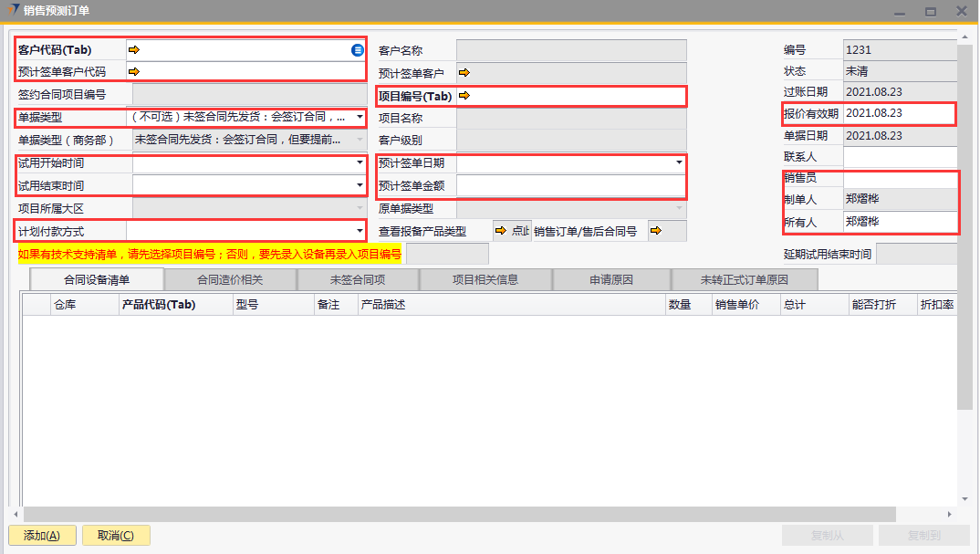The image size is (980, 554).
Task: Click the 取消(C) button
Action: pyautogui.click(x=116, y=536)
